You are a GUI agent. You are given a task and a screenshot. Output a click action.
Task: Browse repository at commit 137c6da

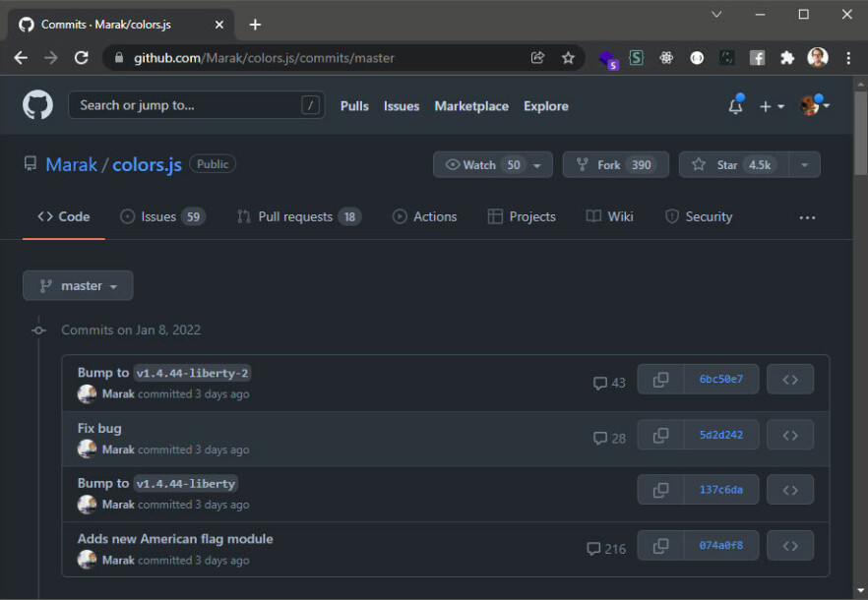(x=790, y=490)
